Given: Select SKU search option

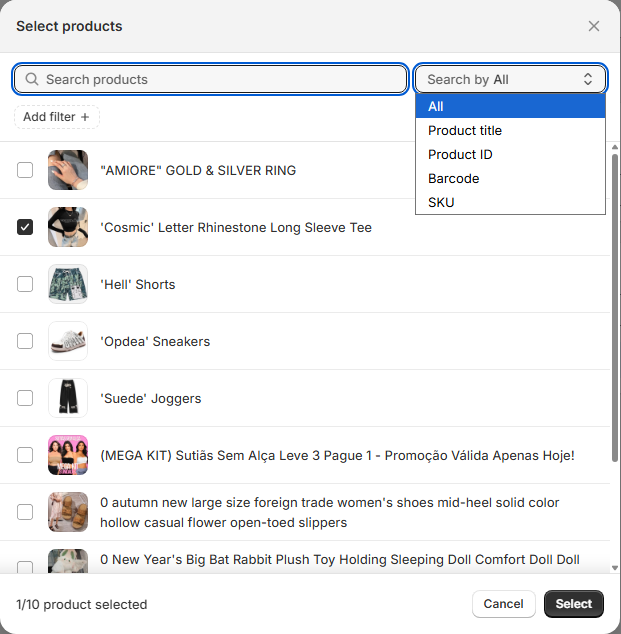Looking at the screenshot, I should coord(441,202).
